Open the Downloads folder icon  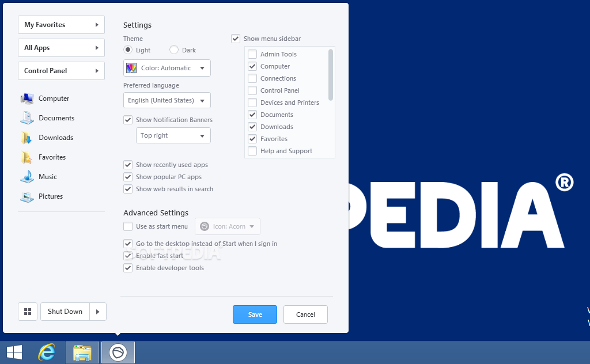coord(27,138)
